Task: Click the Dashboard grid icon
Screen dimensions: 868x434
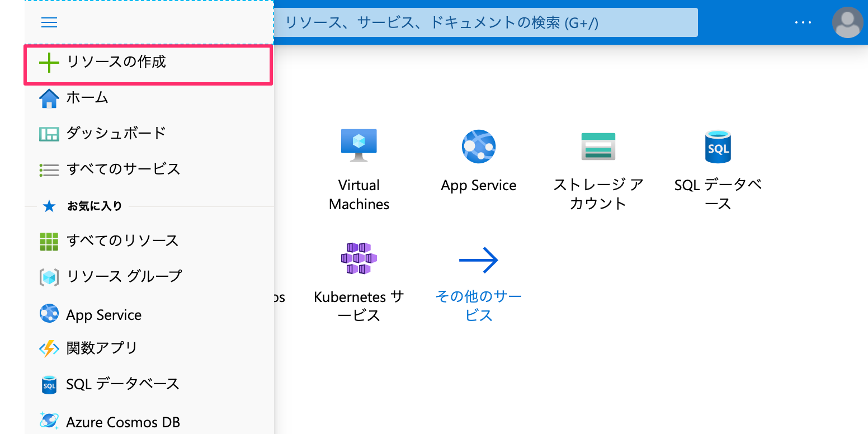Action: [x=49, y=134]
